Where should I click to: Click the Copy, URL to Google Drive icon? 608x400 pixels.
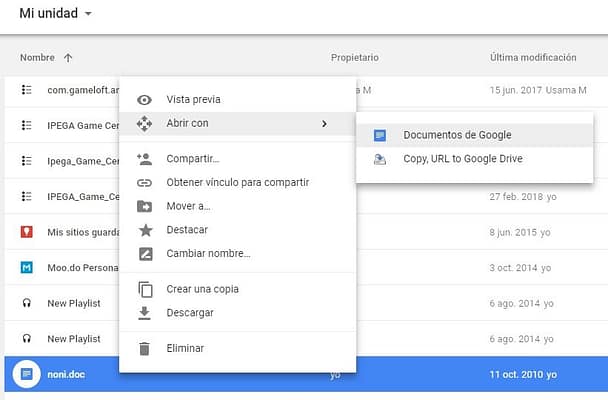[x=380, y=159]
